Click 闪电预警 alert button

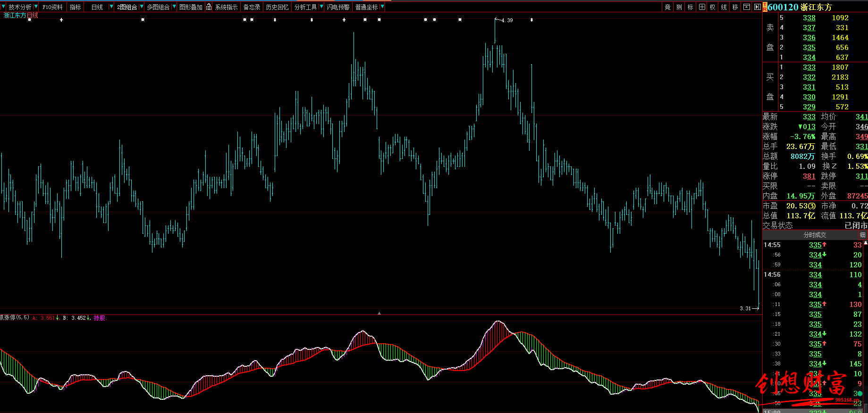pos(338,7)
